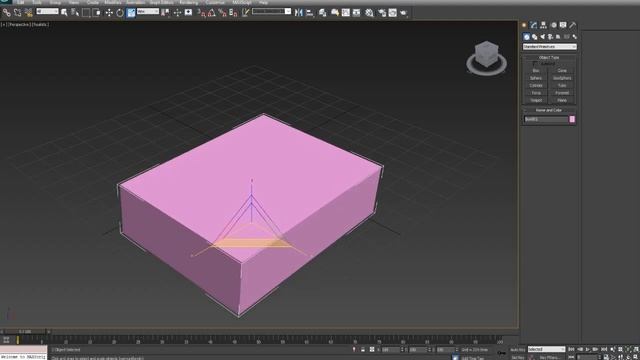Viewport: 640px width, 360px height.
Task: Select the Link tool in main toolbar
Action: point(7,13)
